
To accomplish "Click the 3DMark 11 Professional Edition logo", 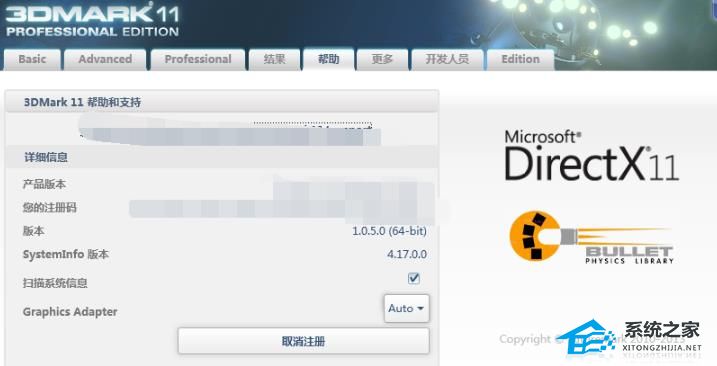I will pyautogui.click(x=92, y=20).
